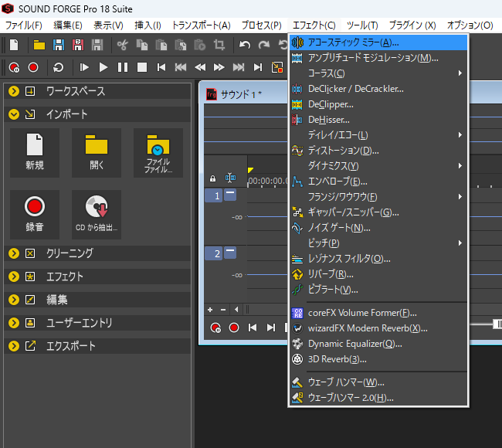The width and height of the screenshot is (502, 448).
Task: Select ギャッパー/スニッパー(G) effect
Action: [x=378, y=212]
